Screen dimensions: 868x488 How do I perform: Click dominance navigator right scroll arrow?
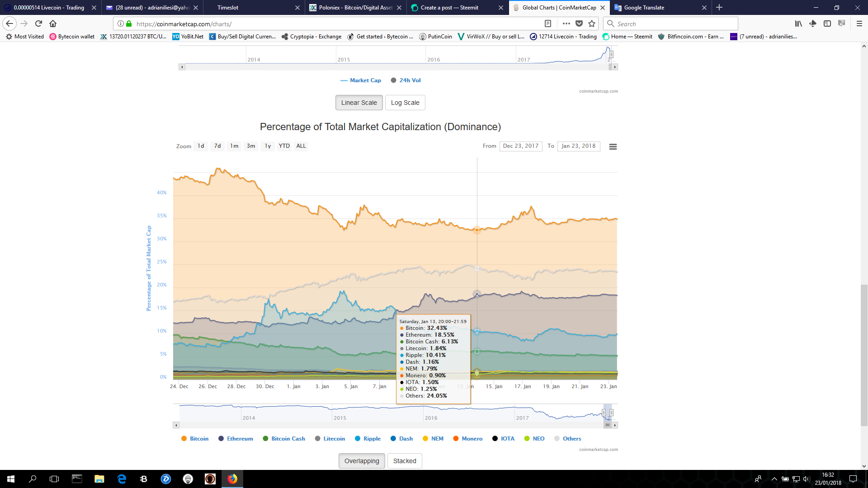pyautogui.click(x=615, y=425)
